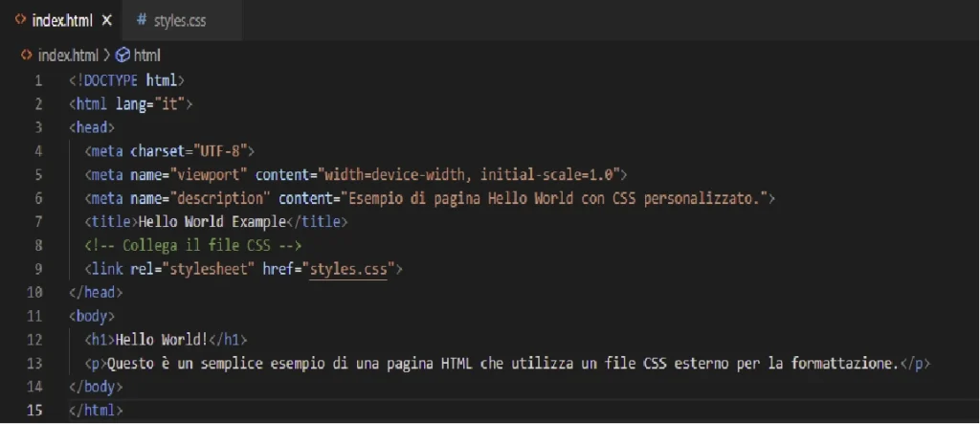Click line number 9 in the gutter

pyautogui.click(x=38, y=270)
